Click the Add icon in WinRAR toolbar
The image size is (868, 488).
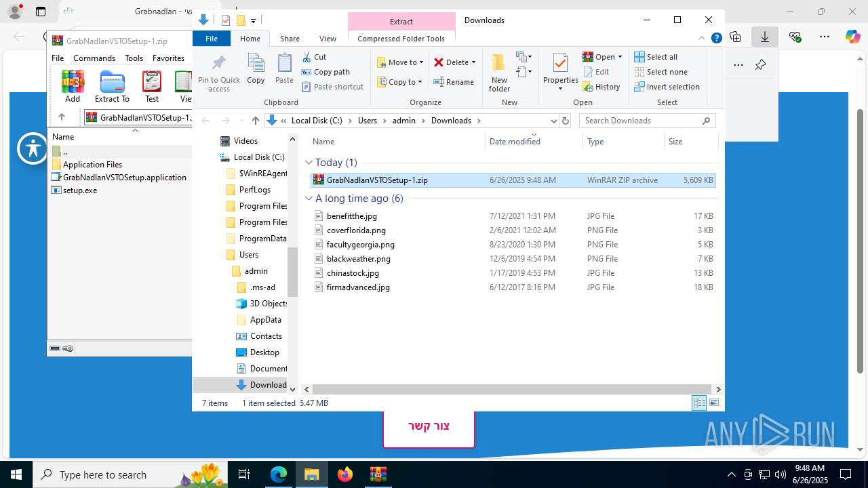73,87
